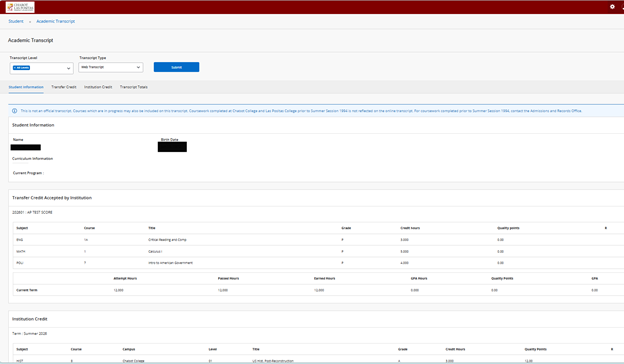Screen dimensions: 624x364
Task: Click the Current Program label
Action: point(28,173)
